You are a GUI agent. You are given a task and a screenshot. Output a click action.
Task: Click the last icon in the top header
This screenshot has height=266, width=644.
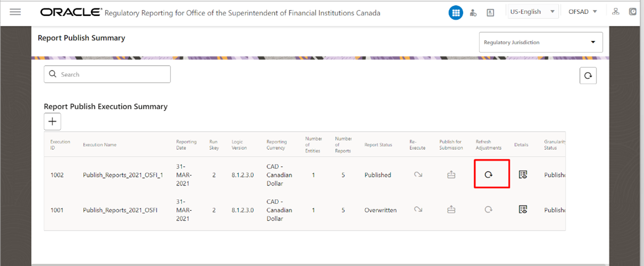[633, 12]
